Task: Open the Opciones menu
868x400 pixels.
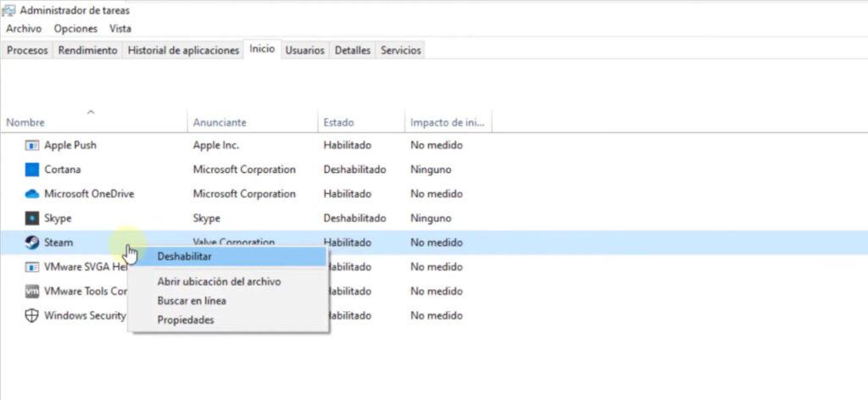Action: [75, 29]
